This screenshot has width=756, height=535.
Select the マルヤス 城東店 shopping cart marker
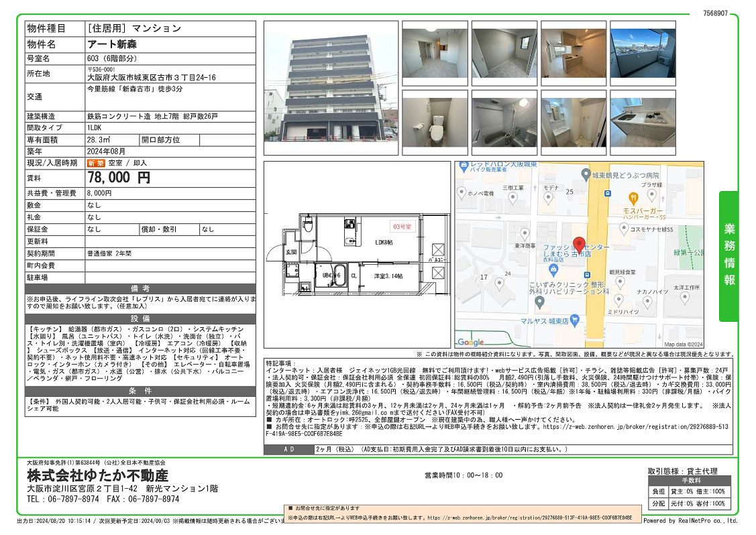pos(574,320)
